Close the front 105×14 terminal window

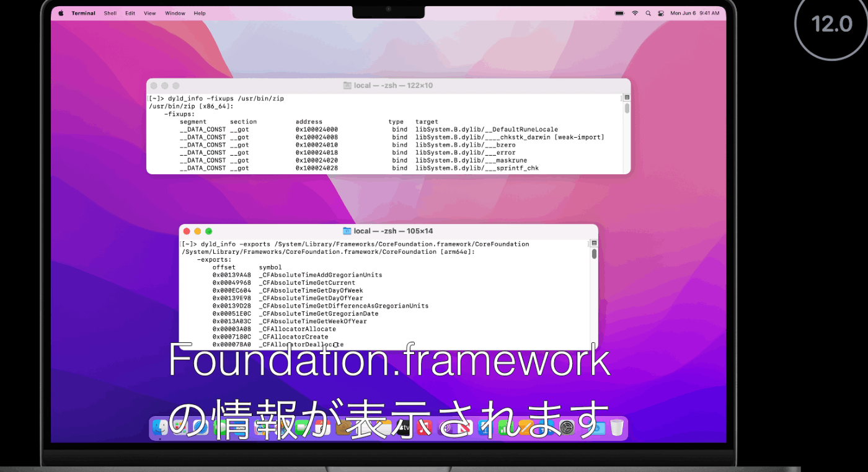[x=187, y=231]
